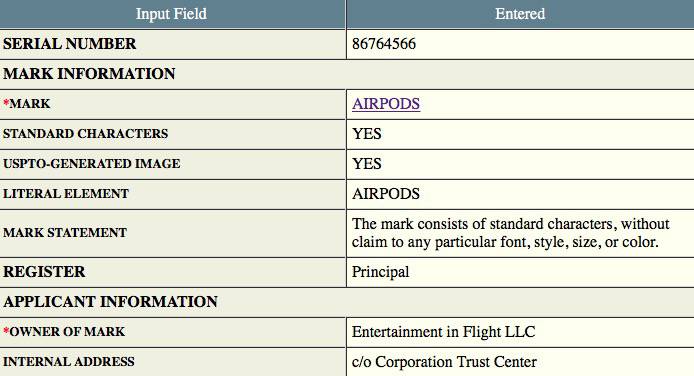Click the REGISTER row label
Image resolution: width=694 pixels, height=376 pixels.
point(44,272)
